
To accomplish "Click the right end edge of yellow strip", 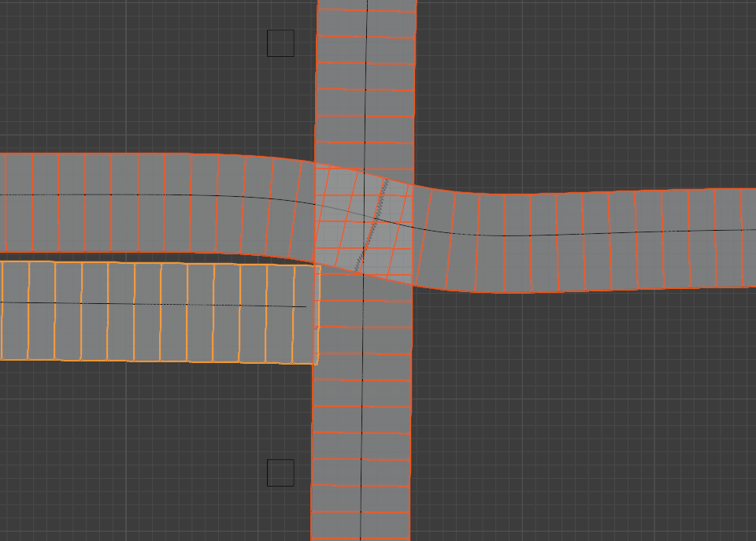I will click(x=317, y=315).
